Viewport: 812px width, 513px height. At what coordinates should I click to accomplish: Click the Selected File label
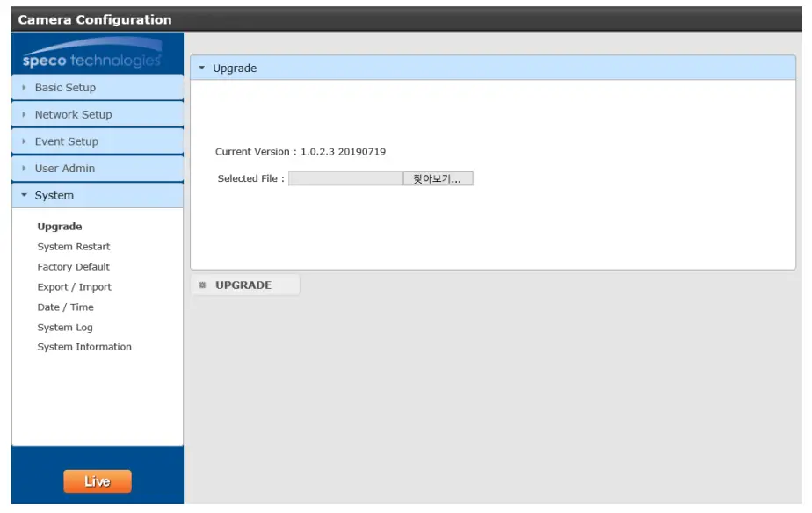[250, 178]
